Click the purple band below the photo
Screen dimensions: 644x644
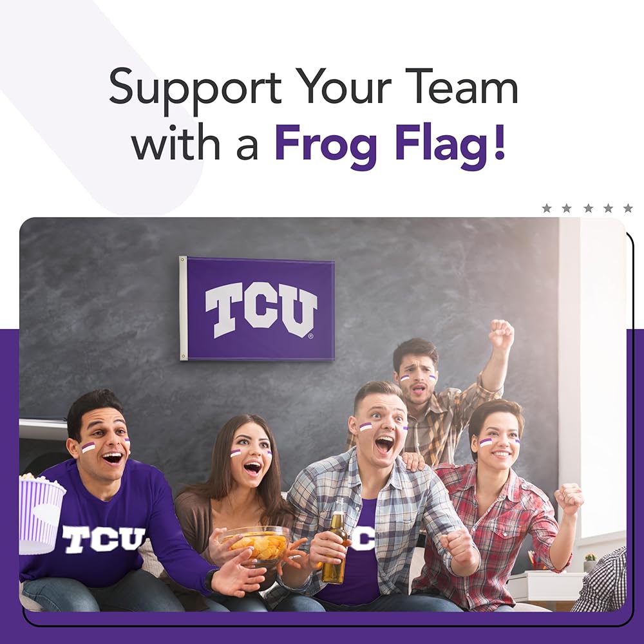(x=322, y=634)
